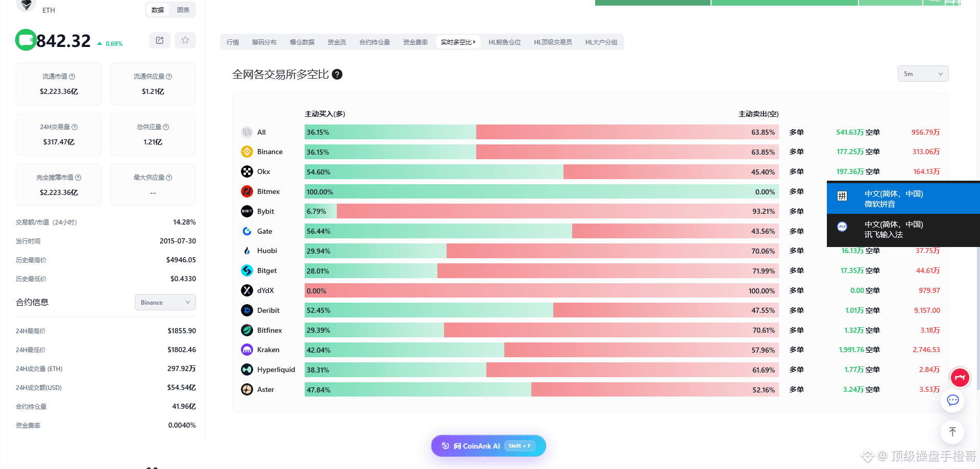The width and height of the screenshot is (980, 469).
Task: Click the Hyperliquid exchange logo icon
Action: pos(247,369)
